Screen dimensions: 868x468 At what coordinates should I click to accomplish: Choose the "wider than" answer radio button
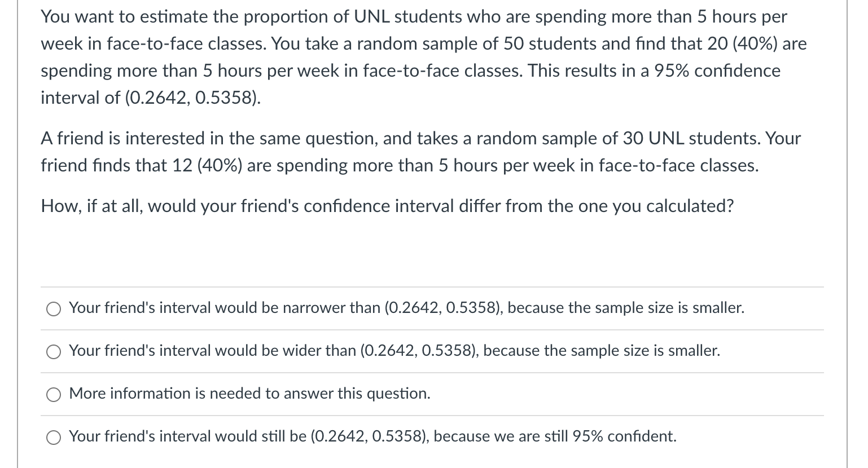(54, 351)
